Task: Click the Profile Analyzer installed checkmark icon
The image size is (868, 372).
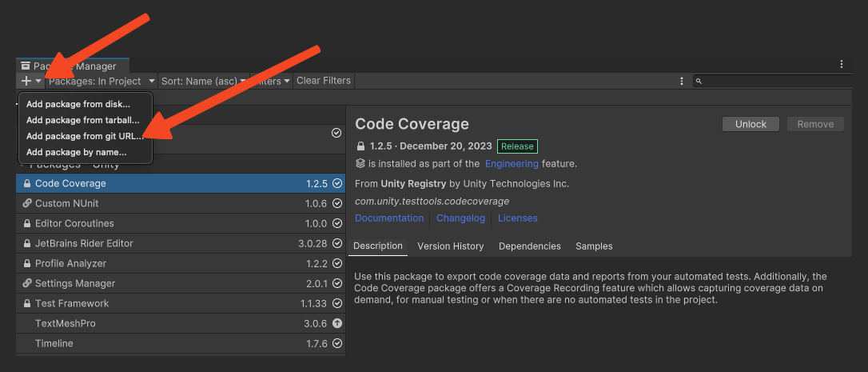Action: pos(337,263)
